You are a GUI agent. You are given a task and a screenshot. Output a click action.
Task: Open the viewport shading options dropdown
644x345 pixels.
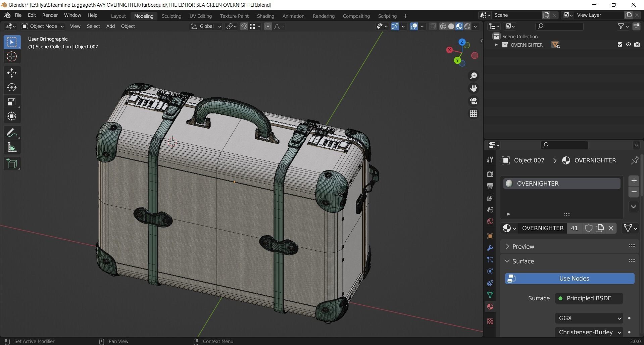click(x=476, y=26)
